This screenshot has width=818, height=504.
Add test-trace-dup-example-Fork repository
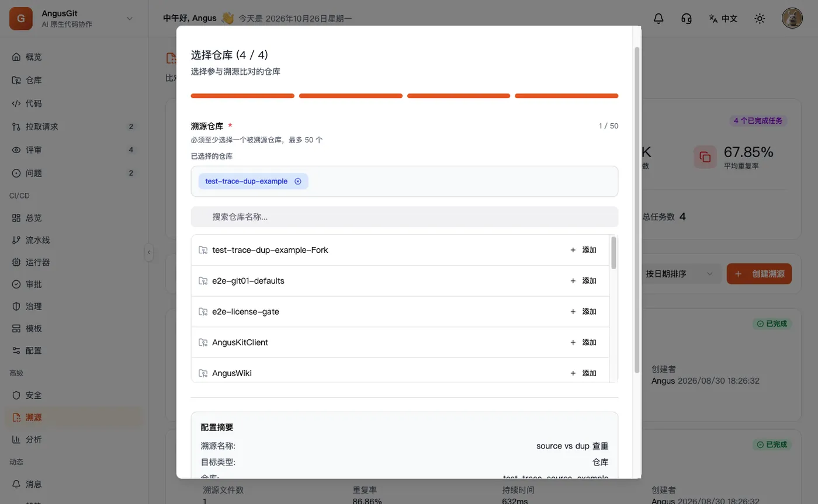[x=583, y=250]
